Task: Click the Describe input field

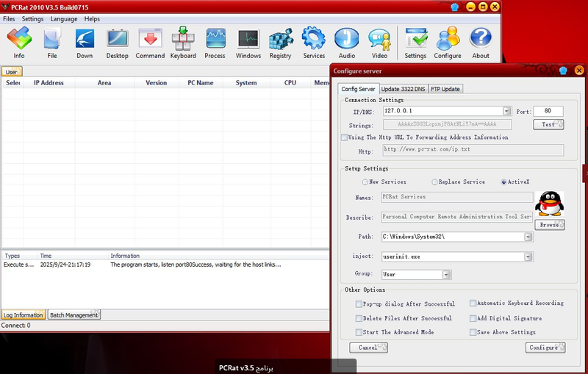Action: pyautogui.click(x=456, y=217)
